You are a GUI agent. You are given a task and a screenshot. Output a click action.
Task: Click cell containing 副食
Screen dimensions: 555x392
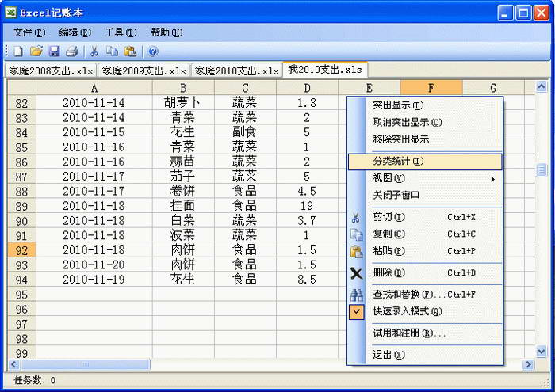pos(245,132)
